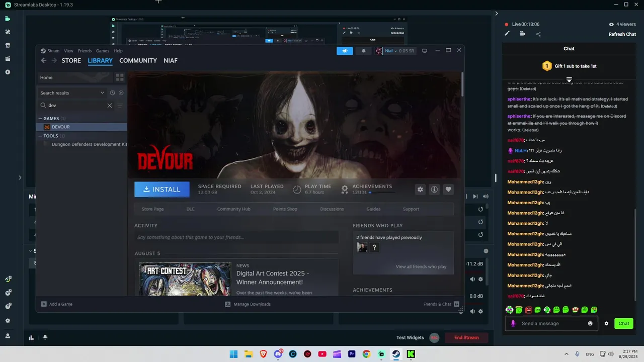Click the green Chat send button
The height and width of the screenshot is (362, 644).
pos(624,323)
